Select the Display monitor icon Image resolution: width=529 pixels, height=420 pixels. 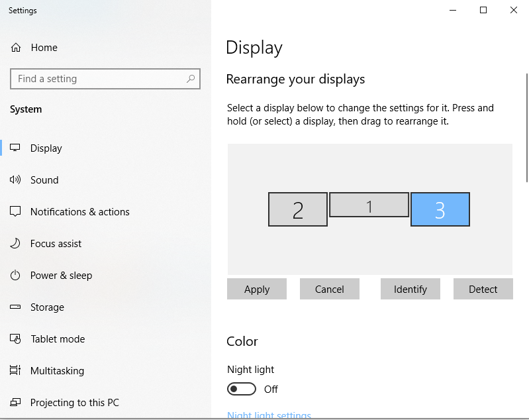15,148
